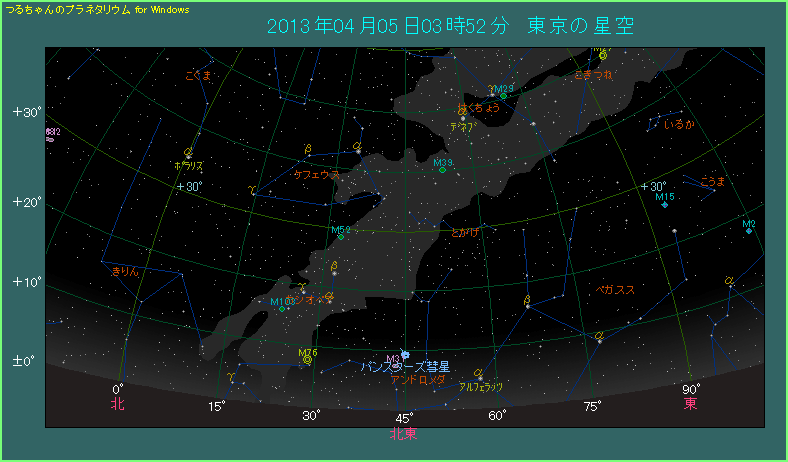Click the デネブ star label
Screen dimensions: 788x462
461,127
